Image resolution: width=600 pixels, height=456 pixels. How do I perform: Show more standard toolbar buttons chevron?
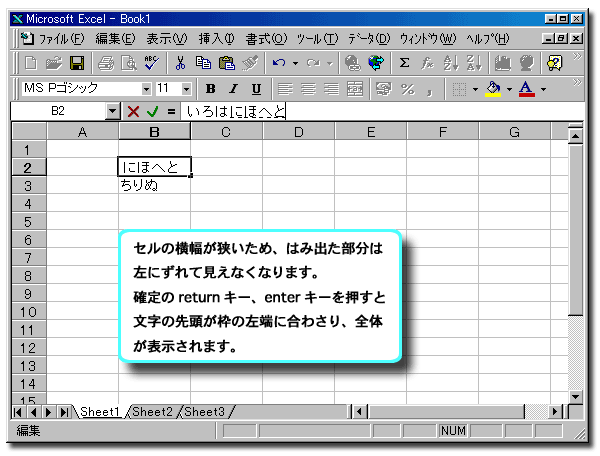tap(577, 57)
